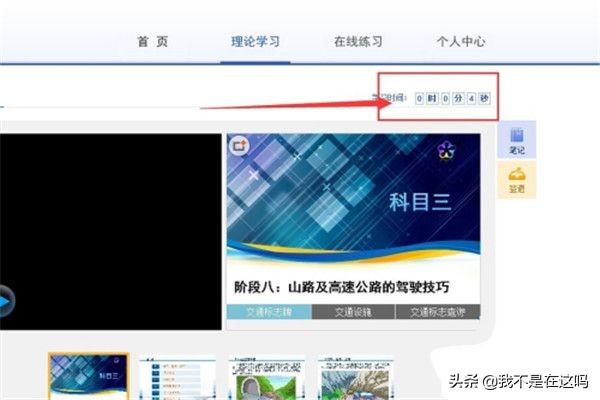Image resolution: width=600 pixels, height=400 pixels.
Task: Go to 在线练习 online practice
Action: pyautogui.click(x=358, y=42)
